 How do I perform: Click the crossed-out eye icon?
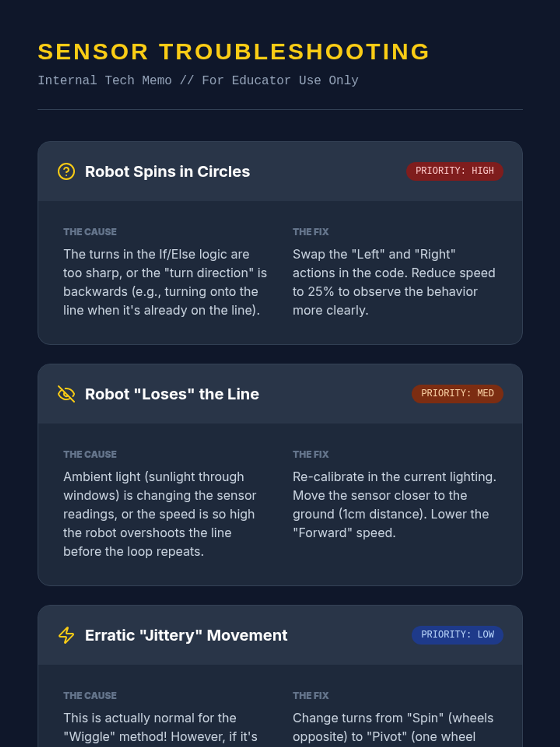coord(66,394)
